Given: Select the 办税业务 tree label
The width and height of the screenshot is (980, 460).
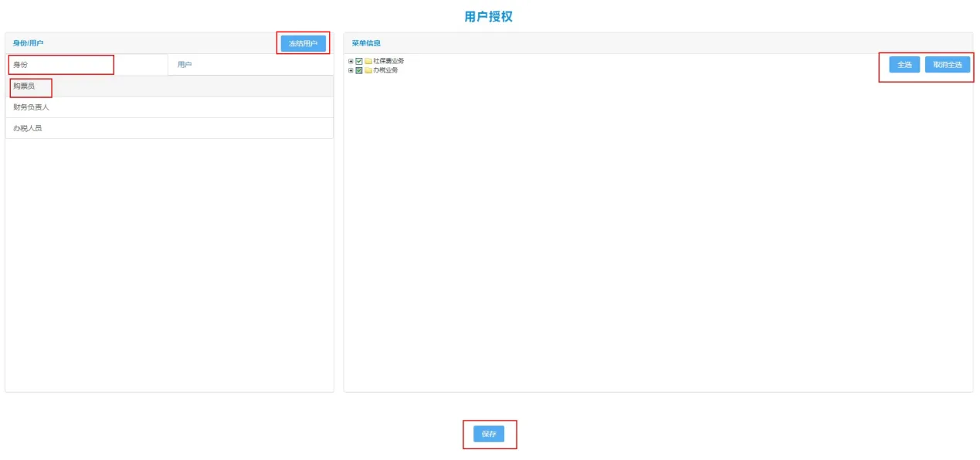Looking at the screenshot, I should [x=385, y=70].
